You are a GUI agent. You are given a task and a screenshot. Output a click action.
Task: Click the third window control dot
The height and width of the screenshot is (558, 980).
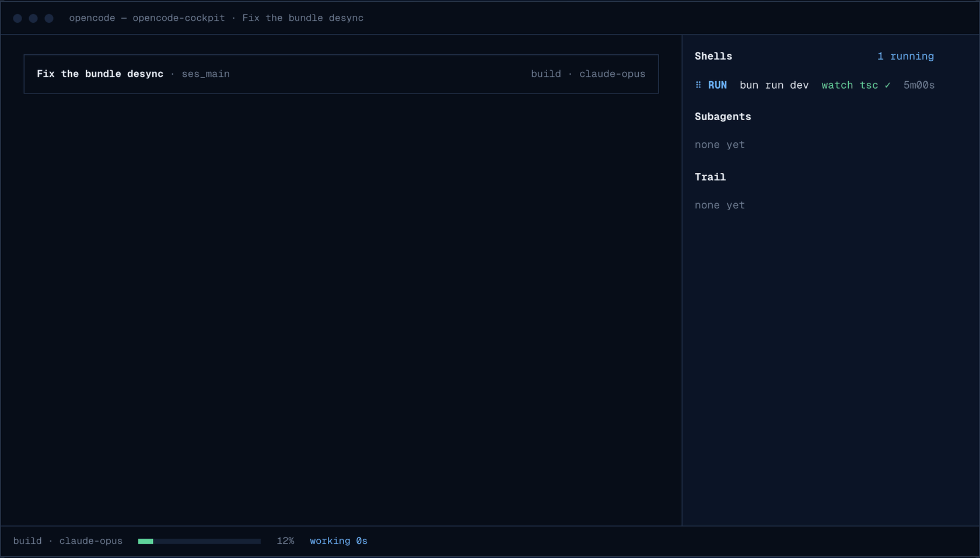pyautogui.click(x=49, y=19)
